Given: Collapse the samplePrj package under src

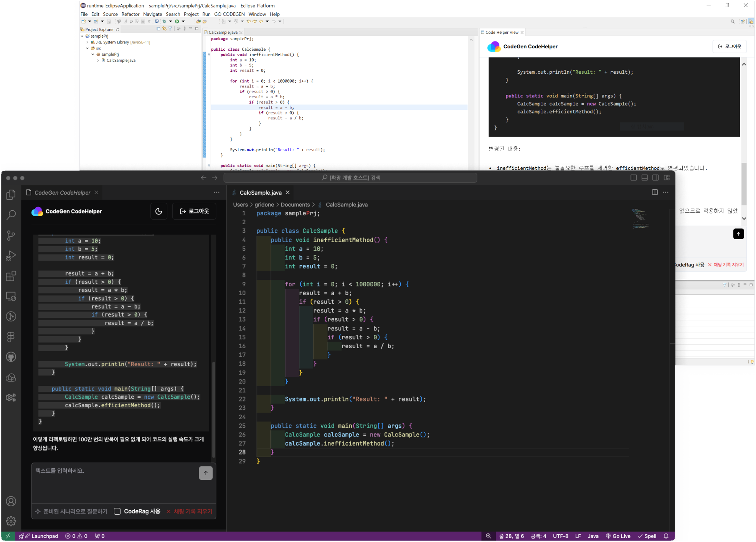Looking at the screenshot, I should pyautogui.click(x=93, y=55).
